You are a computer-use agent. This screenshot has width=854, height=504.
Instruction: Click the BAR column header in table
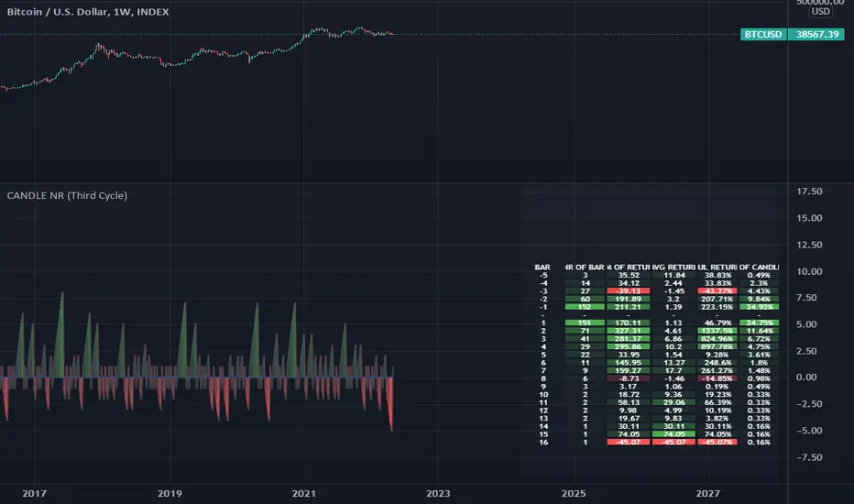tap(542, 268)
